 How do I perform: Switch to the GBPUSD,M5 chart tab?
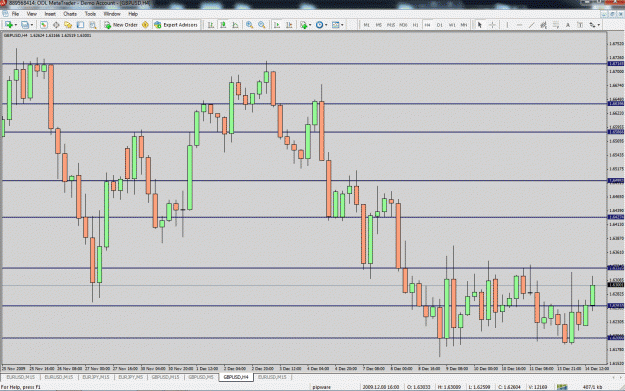pos(201,377)
